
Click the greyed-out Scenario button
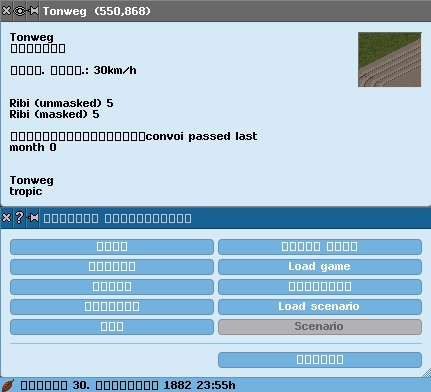coord(320,327)
